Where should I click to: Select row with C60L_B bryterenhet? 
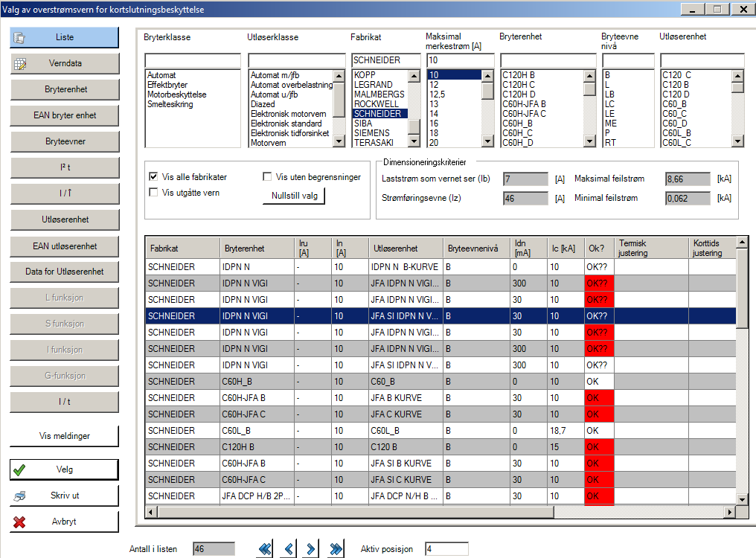coord(441,431)
